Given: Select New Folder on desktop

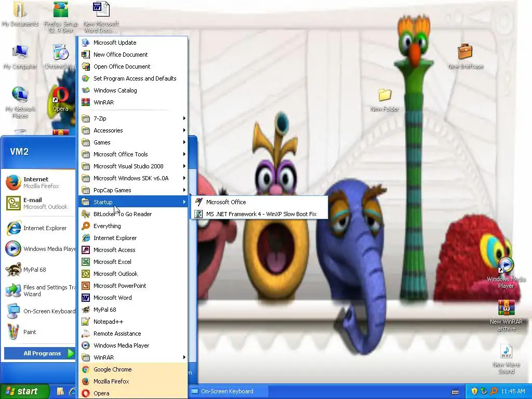Looking at the screenshot, I should (x=384, y=99).
